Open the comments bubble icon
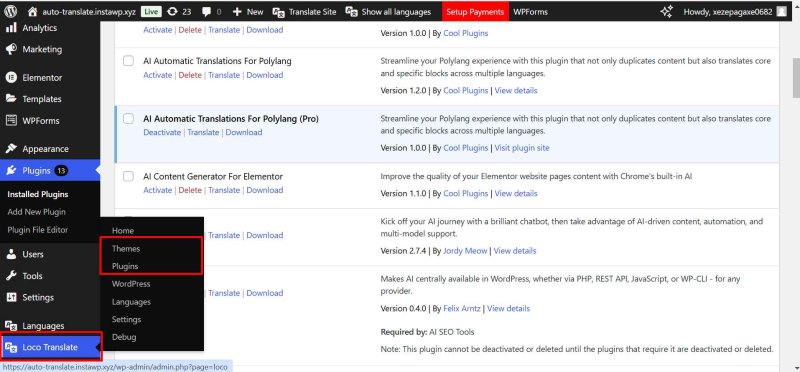The width and height of the screenshot is (800, 372). coord(207,11)
